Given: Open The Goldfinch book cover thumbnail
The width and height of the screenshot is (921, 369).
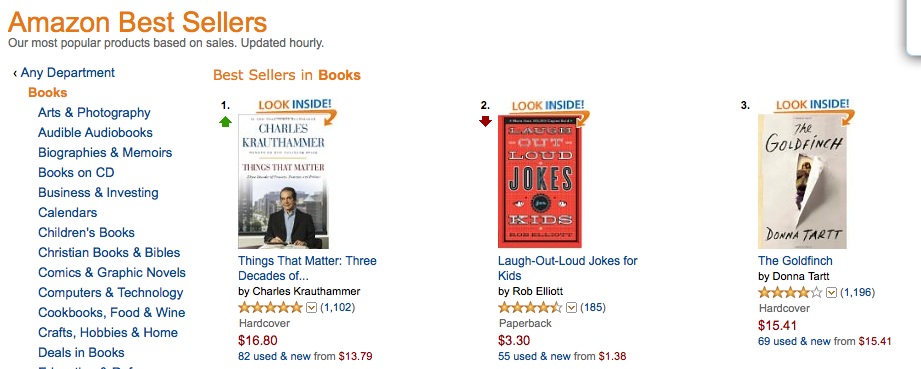Looking at the screenshot, I should [803, 182].
